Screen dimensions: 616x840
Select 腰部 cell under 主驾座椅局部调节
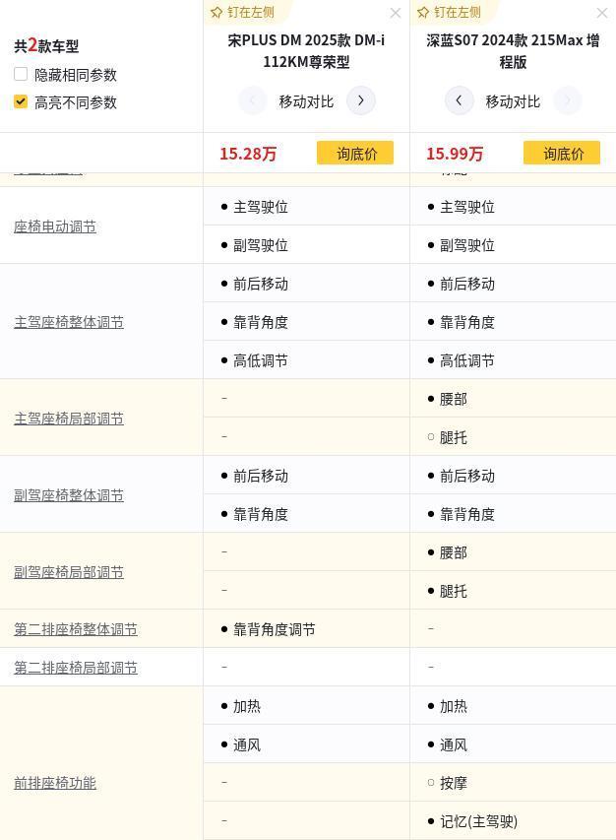[514, 399]
